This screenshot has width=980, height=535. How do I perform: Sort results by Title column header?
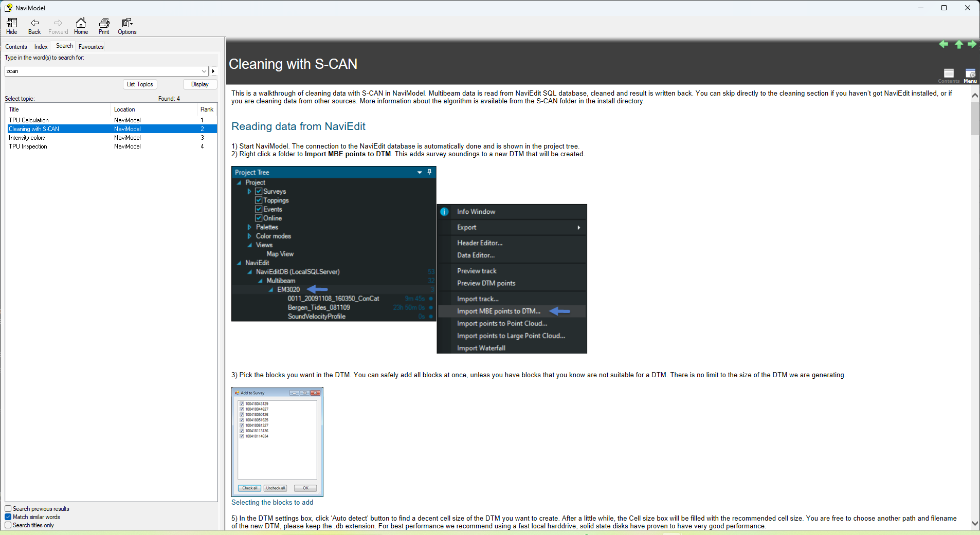coord(58,109)
